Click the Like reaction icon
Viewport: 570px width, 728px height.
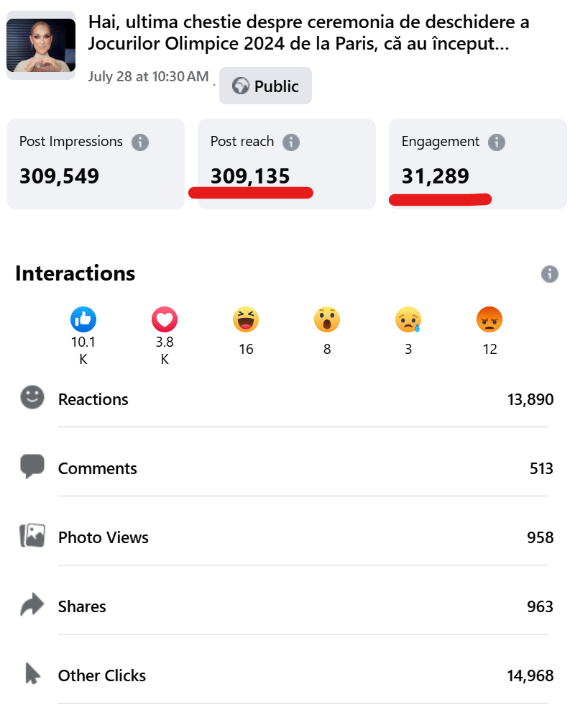coord(83,319)
